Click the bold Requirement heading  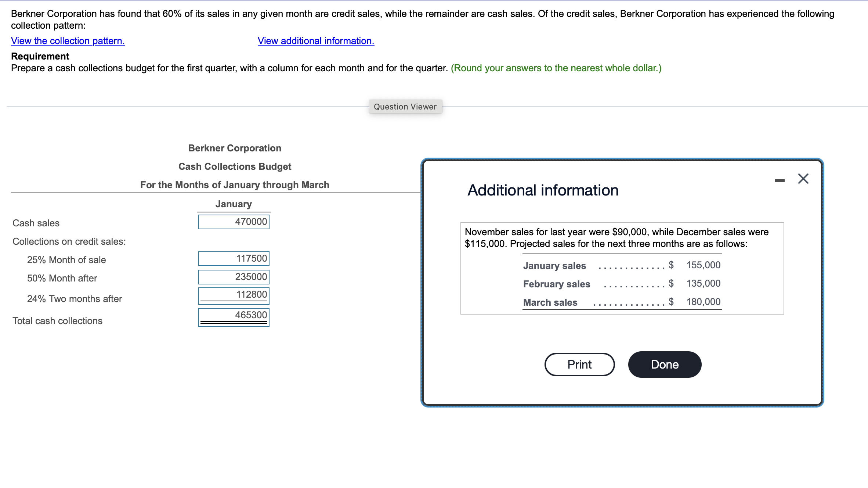tap(40, 57)
